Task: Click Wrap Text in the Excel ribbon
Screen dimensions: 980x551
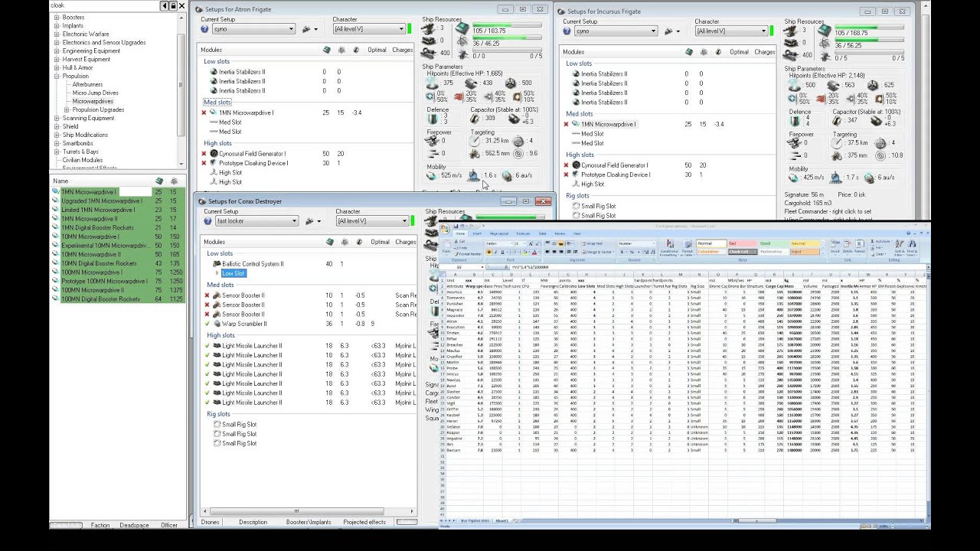Action: tap(592, 243)
